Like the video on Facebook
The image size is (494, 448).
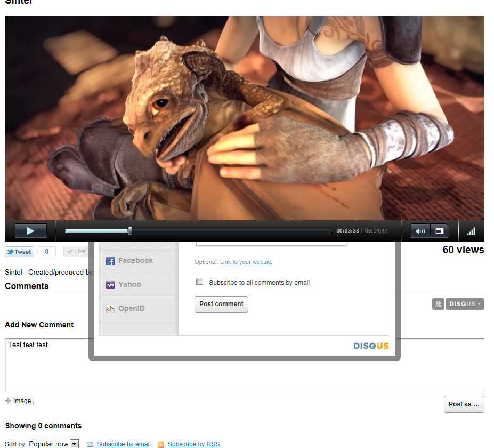[76, 251]
